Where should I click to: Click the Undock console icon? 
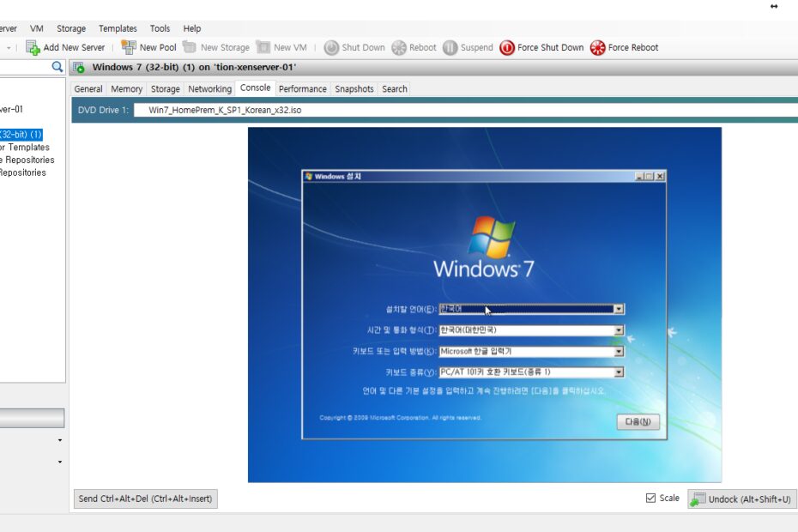tap(698, 499)
